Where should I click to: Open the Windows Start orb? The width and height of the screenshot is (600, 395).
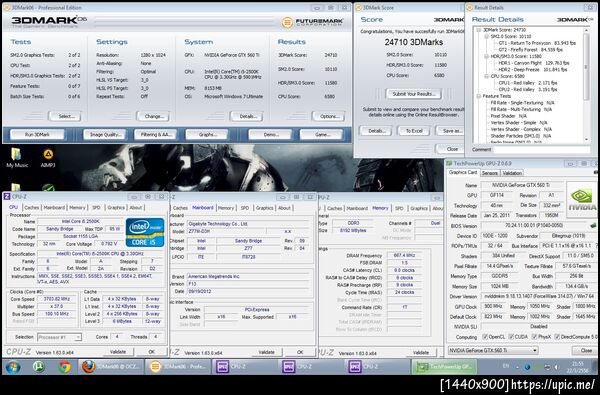13,367
